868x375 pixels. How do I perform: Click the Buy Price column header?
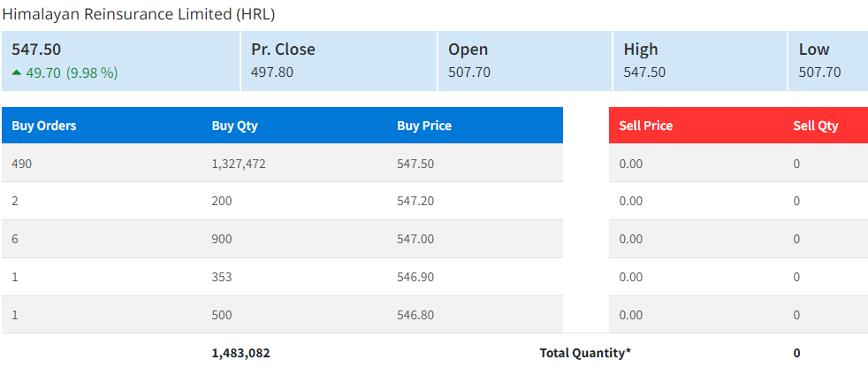point(424,126)
